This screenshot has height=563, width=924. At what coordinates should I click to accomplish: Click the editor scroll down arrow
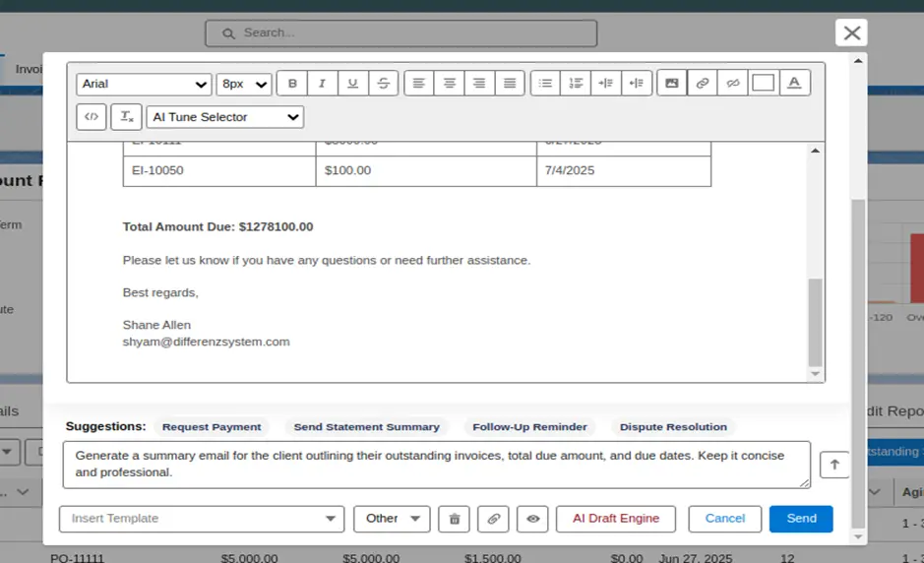pos(815,374)
